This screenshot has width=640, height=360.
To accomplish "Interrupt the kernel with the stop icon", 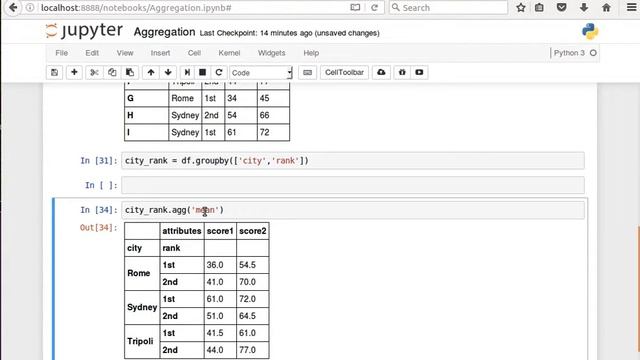I will 202,73.
